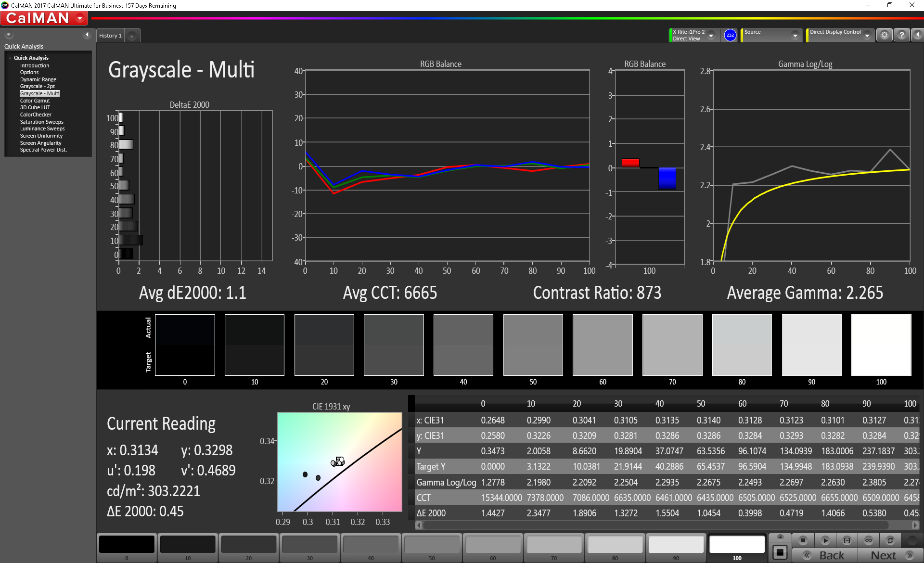Viewport: 924px width, 563px height.
Task: Toggle the right panel collapse arrow
Action: tap(917, 35)
